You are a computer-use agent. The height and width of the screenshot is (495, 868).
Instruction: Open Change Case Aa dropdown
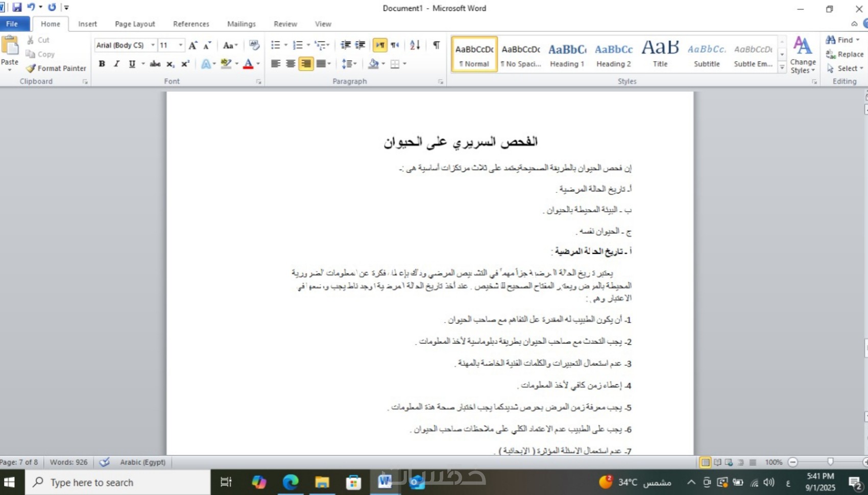coord(231,45)
